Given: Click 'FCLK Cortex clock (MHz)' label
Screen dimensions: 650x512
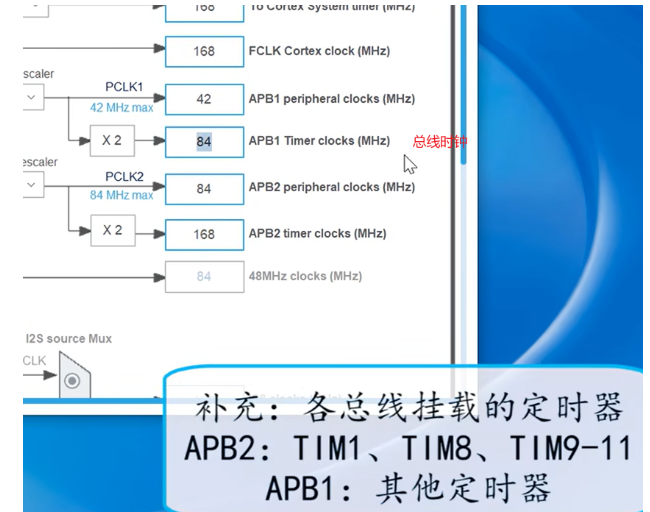Looking at the screenshot, I should 319,51.
